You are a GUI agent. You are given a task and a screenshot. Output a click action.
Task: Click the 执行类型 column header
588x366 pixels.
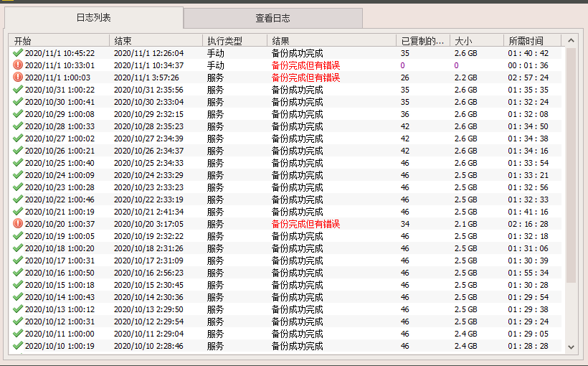[234, 41]
